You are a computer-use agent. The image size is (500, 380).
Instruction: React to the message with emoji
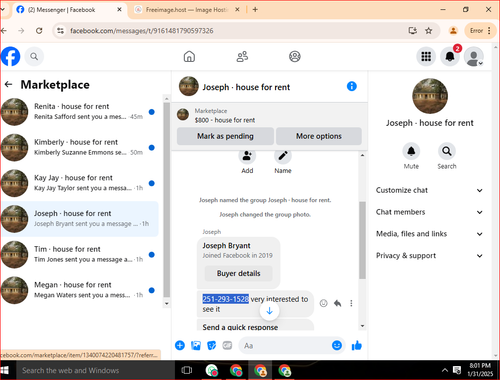[x=323, y=303]
